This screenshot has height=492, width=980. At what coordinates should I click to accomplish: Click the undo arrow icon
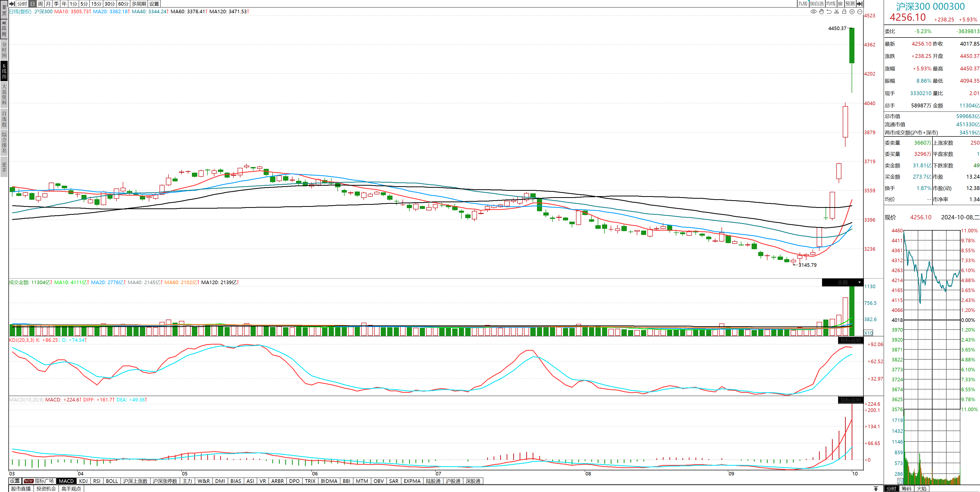coord(829,11)
